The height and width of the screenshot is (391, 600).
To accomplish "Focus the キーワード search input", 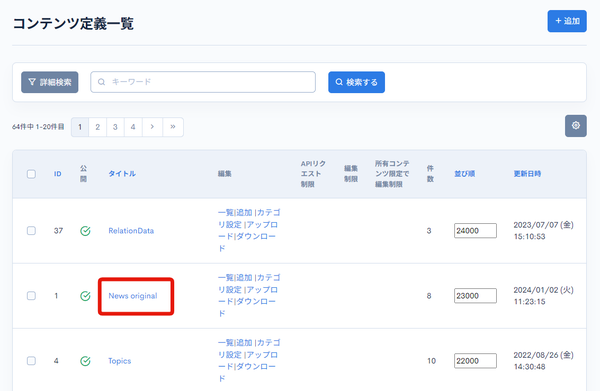I will coord(203,82).
